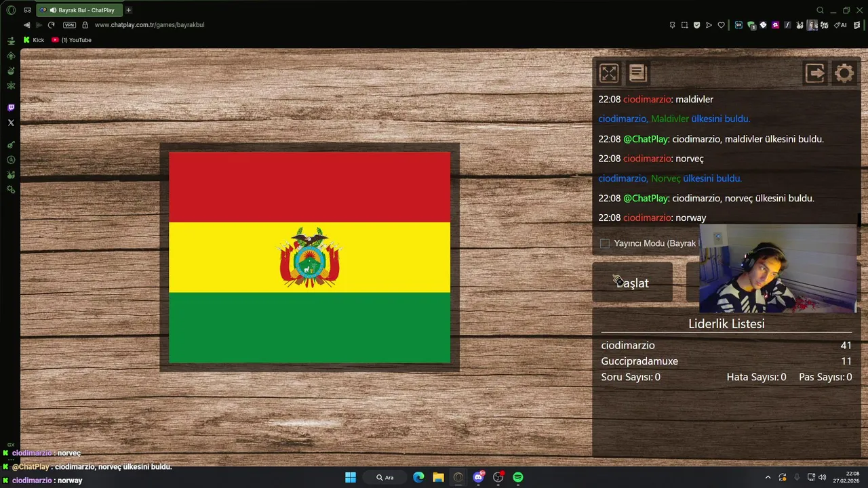Expand the system tray hidden icons chevron
This screenshot has height=488, width=868.
coord(768,477)
